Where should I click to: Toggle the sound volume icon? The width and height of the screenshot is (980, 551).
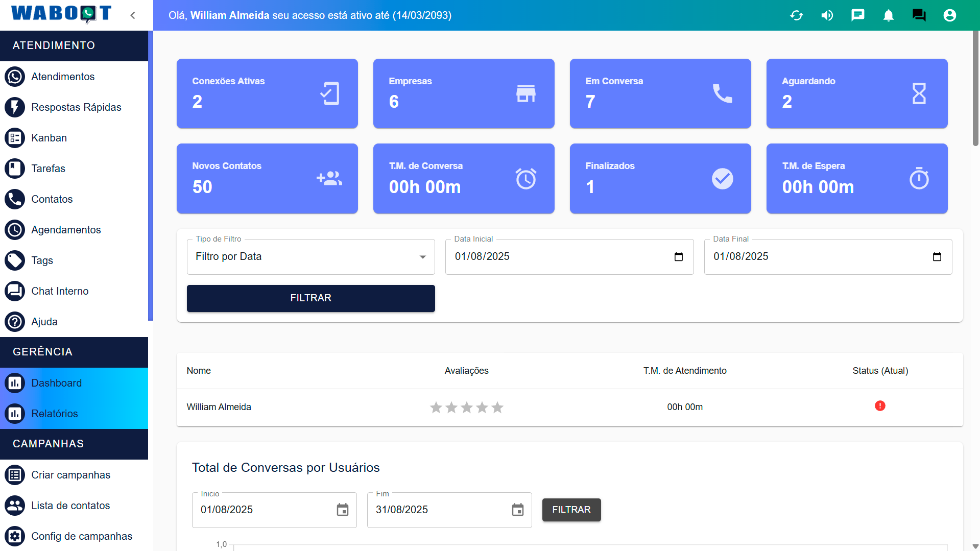(x=827, y=15)
